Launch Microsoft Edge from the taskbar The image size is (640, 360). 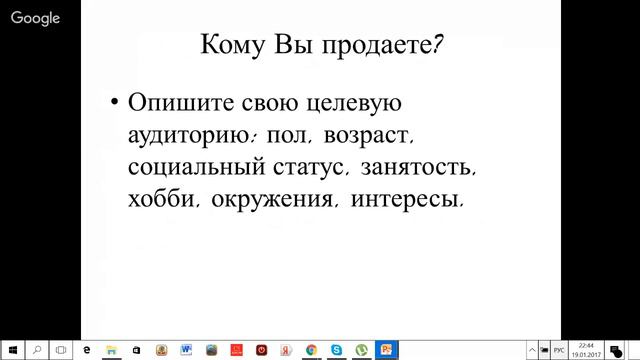pyautogui.click(x=87, y=350)
